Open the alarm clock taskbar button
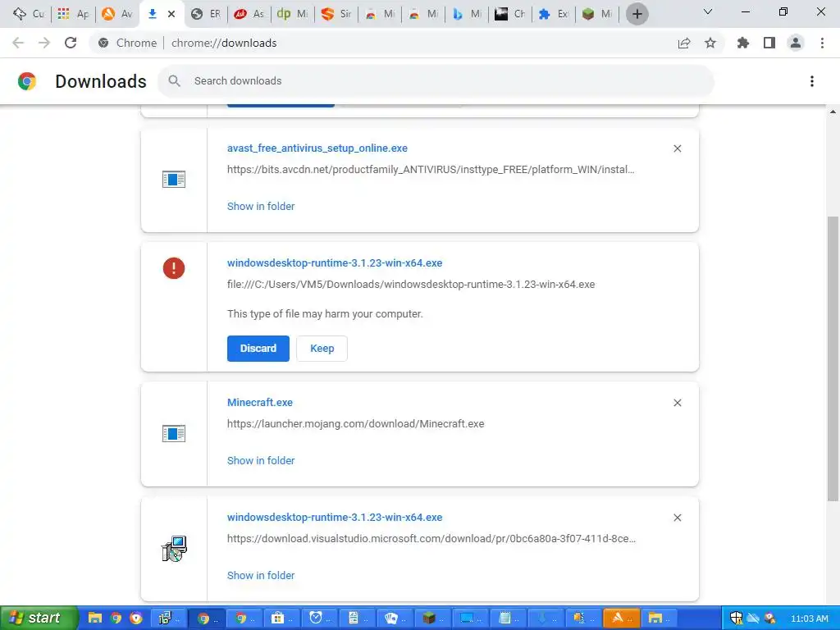The width and height of the screenshot is (840, 630). pos(320,619)
